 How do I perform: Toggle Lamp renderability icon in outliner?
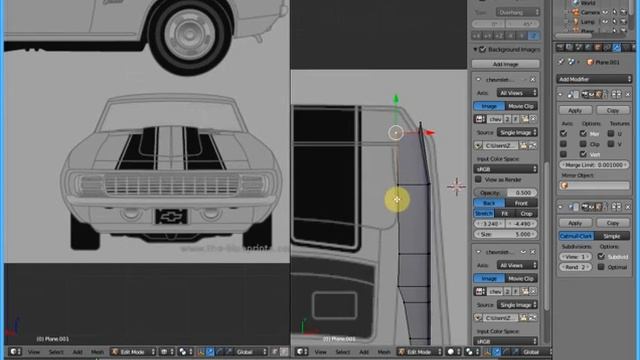click(x=623, y=22)
